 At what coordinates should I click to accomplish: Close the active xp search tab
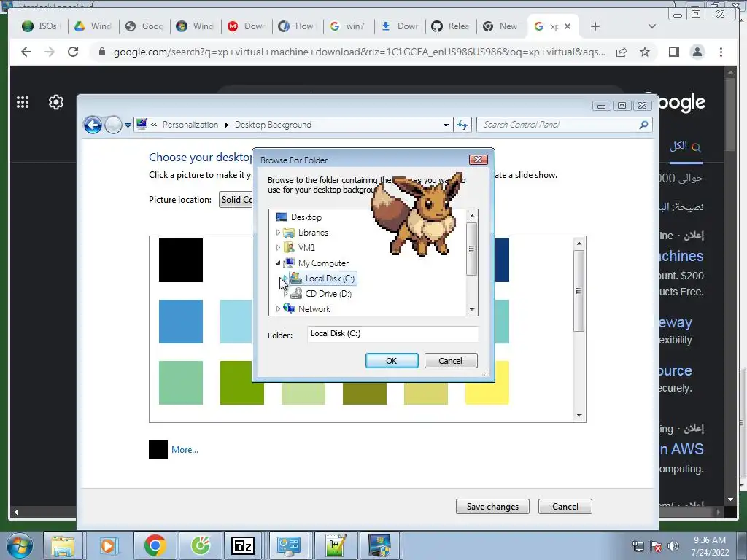568,27
